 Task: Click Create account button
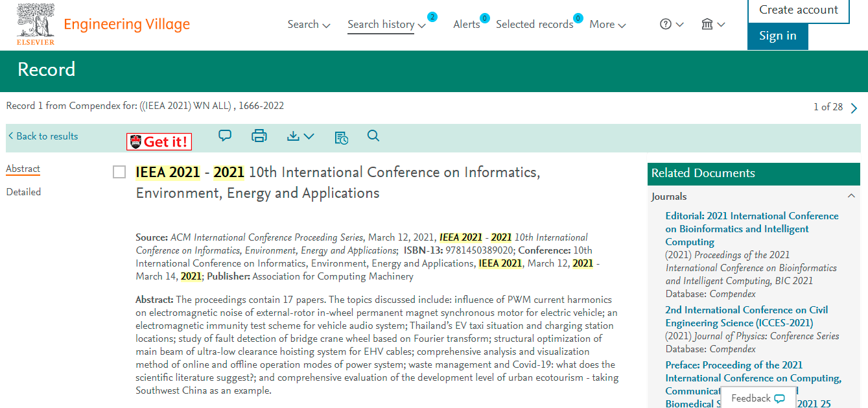tap(799, 10)
